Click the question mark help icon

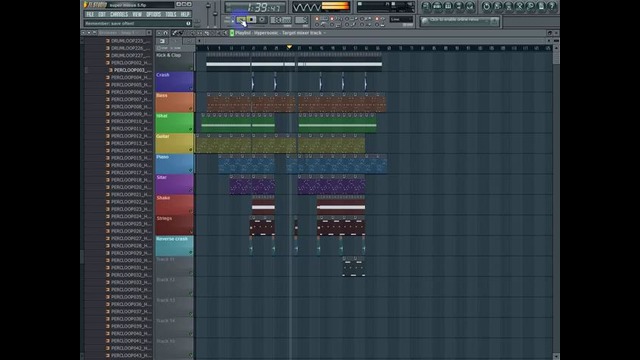pos(552,6)
